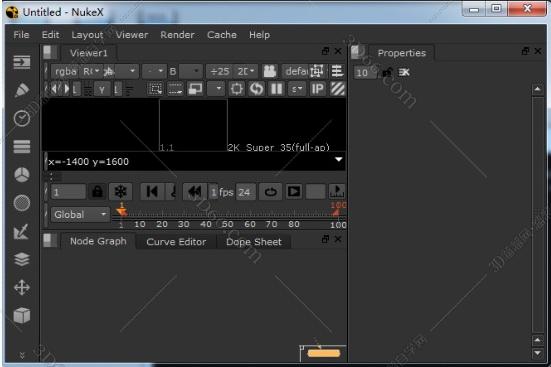Open the Render menu
The image size is (551, 367).
pos(177,35)
